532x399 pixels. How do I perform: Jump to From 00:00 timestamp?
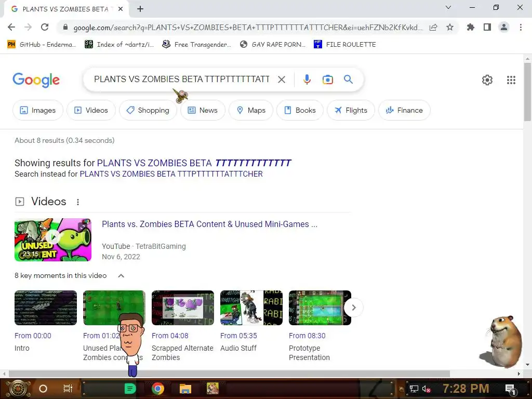(x=33, y=336)
